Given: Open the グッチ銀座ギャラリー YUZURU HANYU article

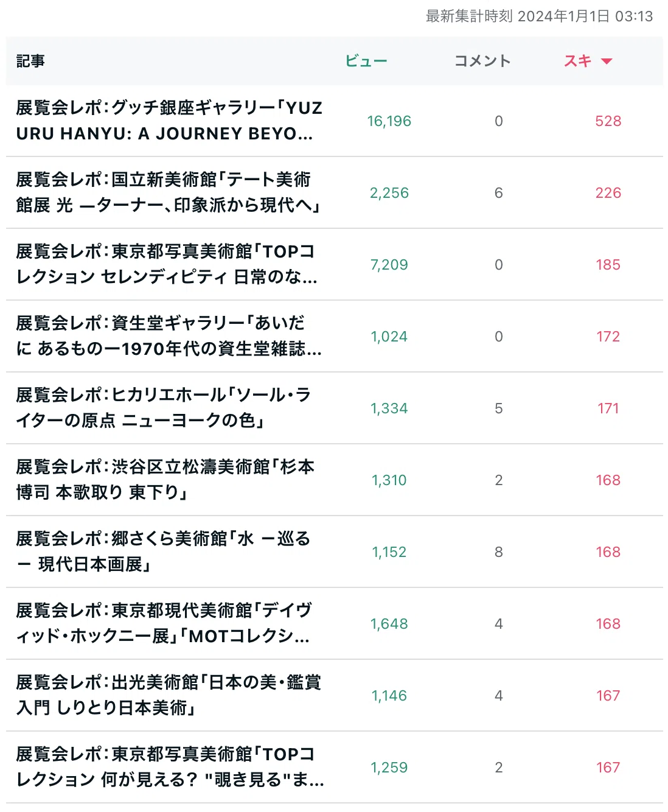Looking at the screenshot, I should 170,121.
